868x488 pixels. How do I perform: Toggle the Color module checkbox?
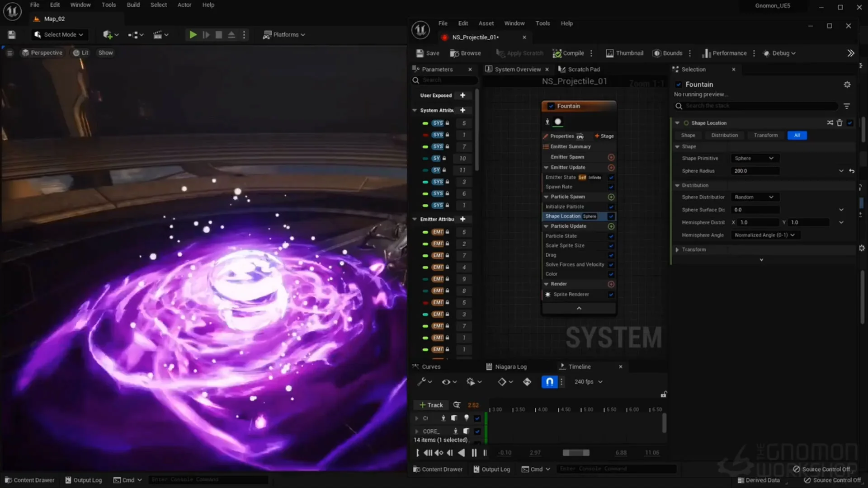coord(611,274)
